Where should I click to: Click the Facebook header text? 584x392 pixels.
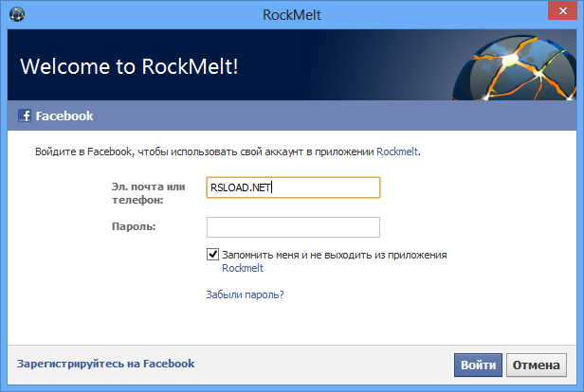pos(64,116)
